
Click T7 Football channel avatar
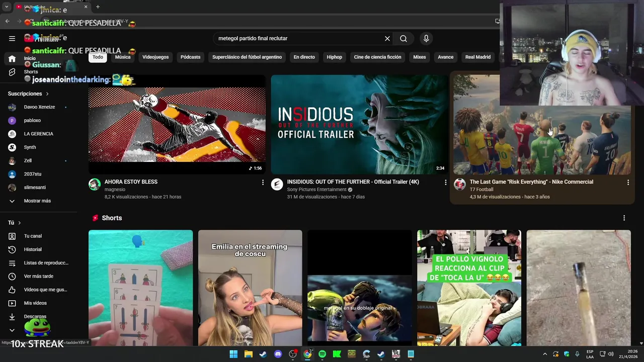[460, 185]
